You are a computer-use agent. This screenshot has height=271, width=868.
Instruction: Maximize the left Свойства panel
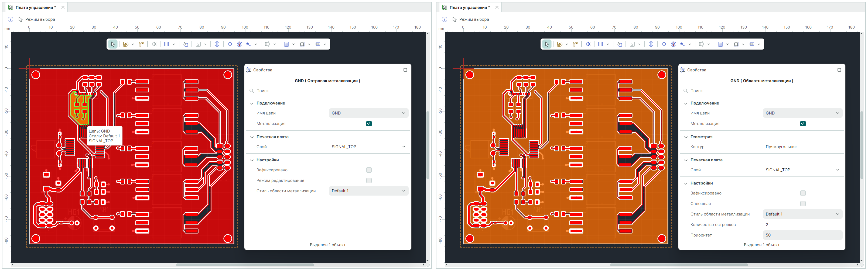click(405, 70)
